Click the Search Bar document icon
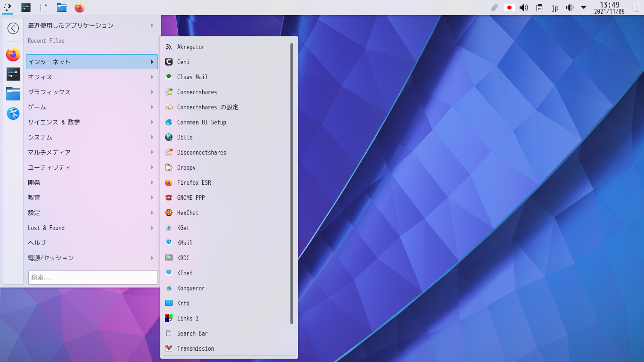The image size is (644, 362). (169, 333)
